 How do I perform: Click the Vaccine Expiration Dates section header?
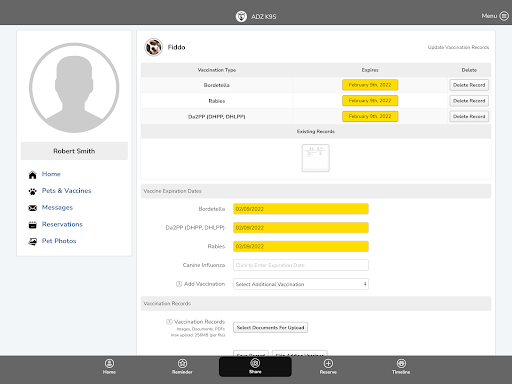[x=316, y=191]
